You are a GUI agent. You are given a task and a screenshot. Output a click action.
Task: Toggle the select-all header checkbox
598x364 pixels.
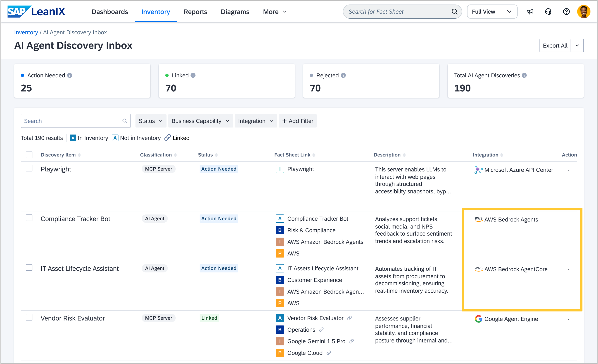pyautogui.click(x=29, y=155)
